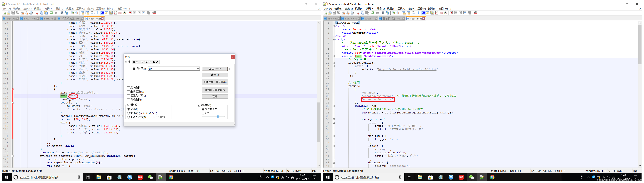
Task: Click Zoom out icon in right Notepad++ toolbar
Action: [398, 13]
